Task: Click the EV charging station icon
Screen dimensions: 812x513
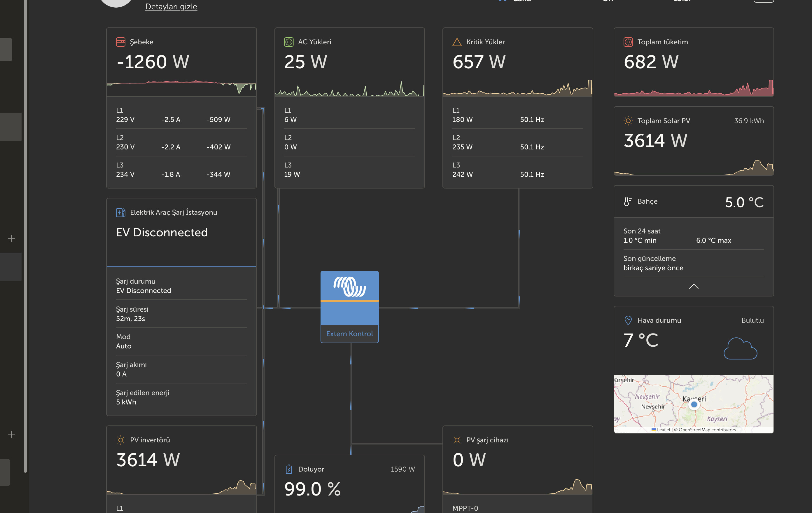Action: coord(120,212)
